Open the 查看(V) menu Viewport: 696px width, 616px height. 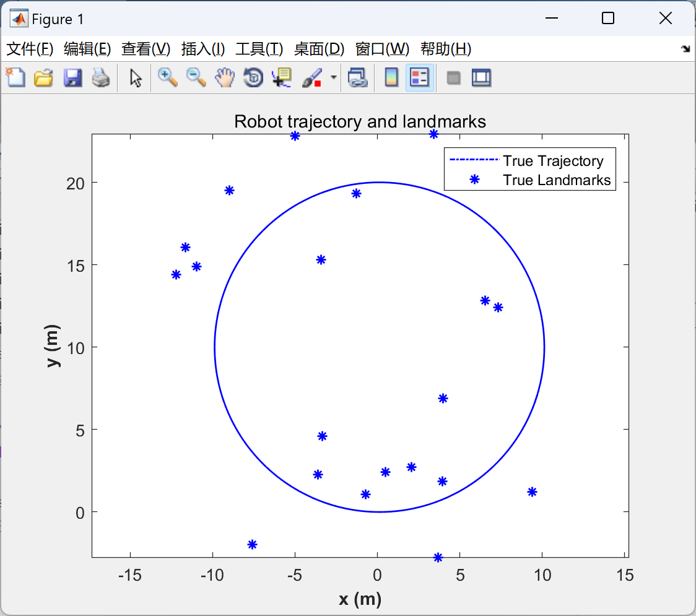[x=146, y=49]
